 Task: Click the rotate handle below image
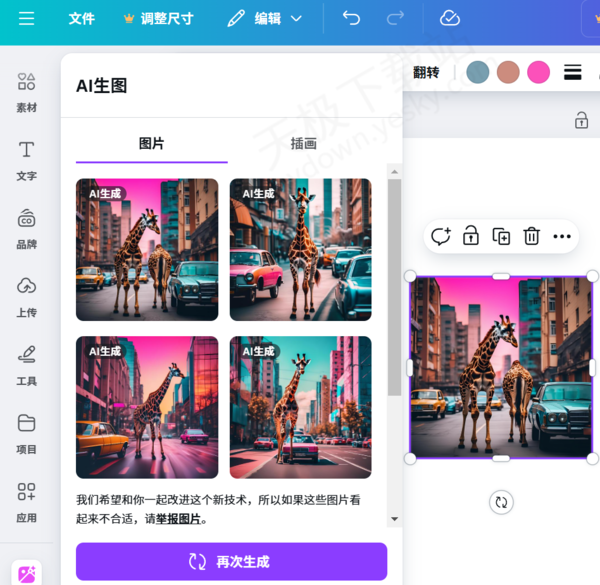coord(501,502)
